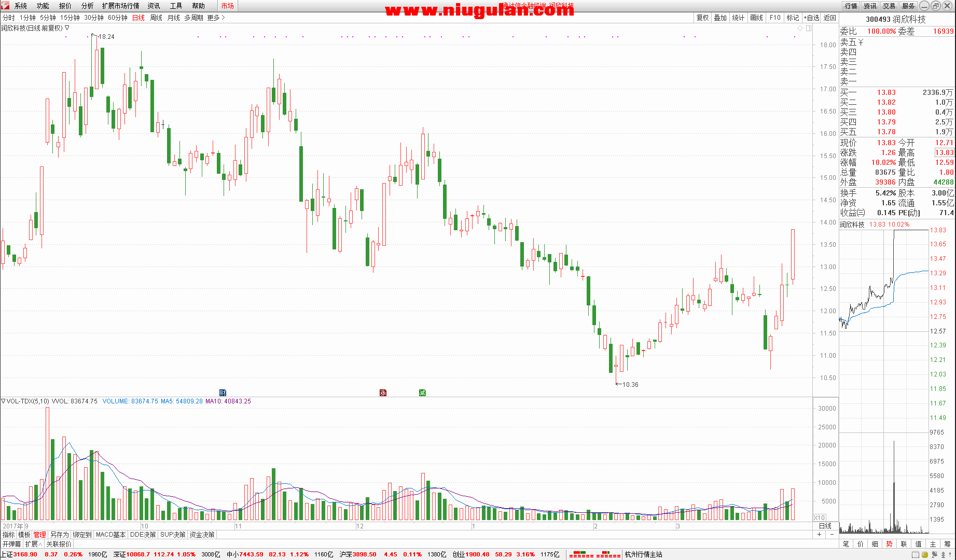Zoom in chart with plus button
The image size is (956, 560).
click(820, 535)
